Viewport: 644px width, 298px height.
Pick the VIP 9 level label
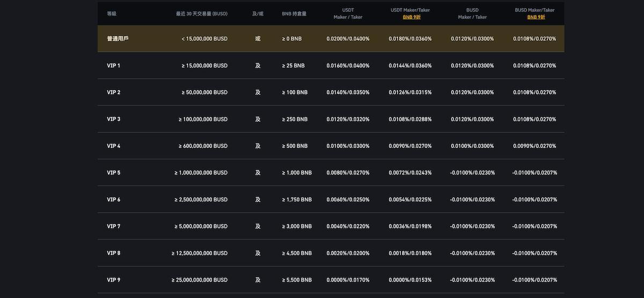pos(113,280)
